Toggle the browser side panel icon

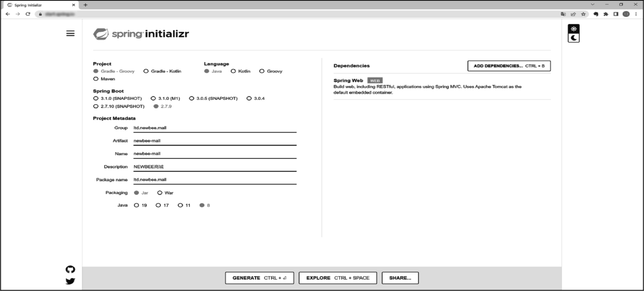click(616, 14)
